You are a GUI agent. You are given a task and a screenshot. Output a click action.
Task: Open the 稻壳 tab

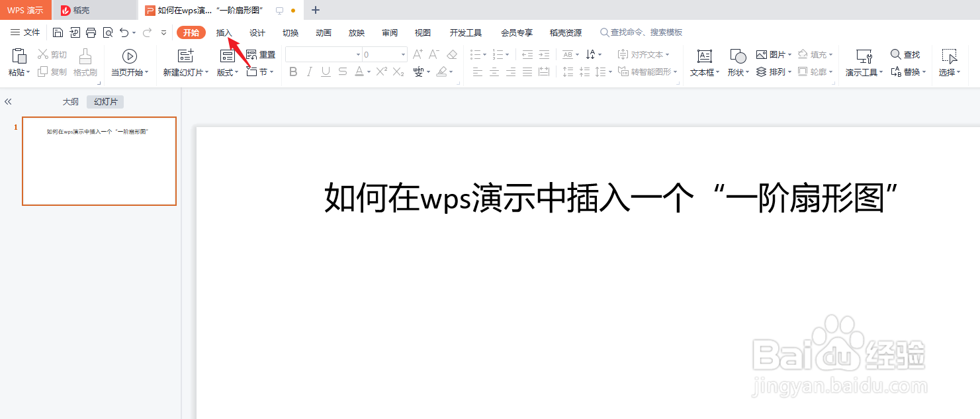tap(95, 10)
